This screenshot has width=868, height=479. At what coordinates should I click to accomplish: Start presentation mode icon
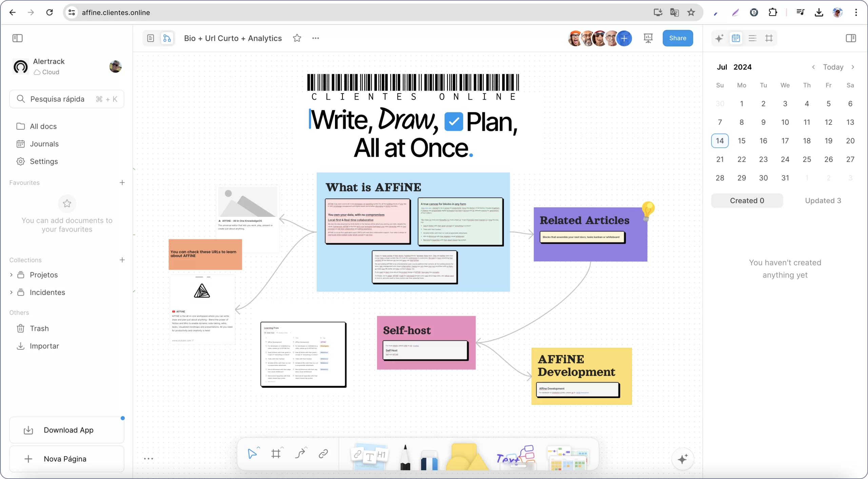point(648,38)
